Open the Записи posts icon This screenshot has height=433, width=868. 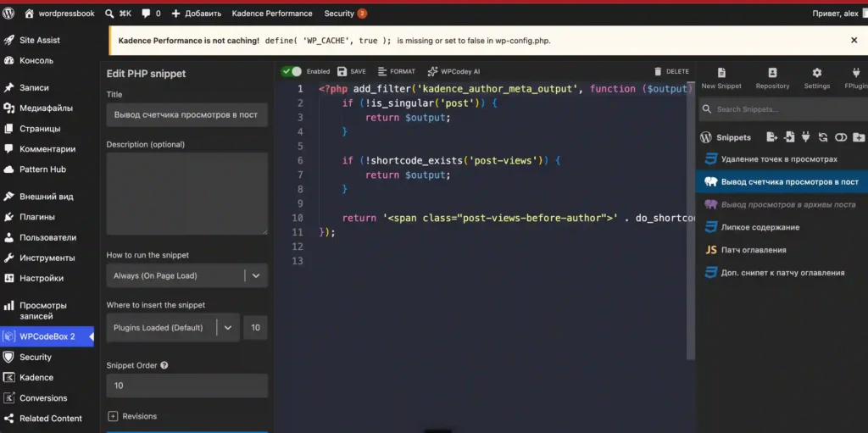pyautogui.click(x=8, y=87)
